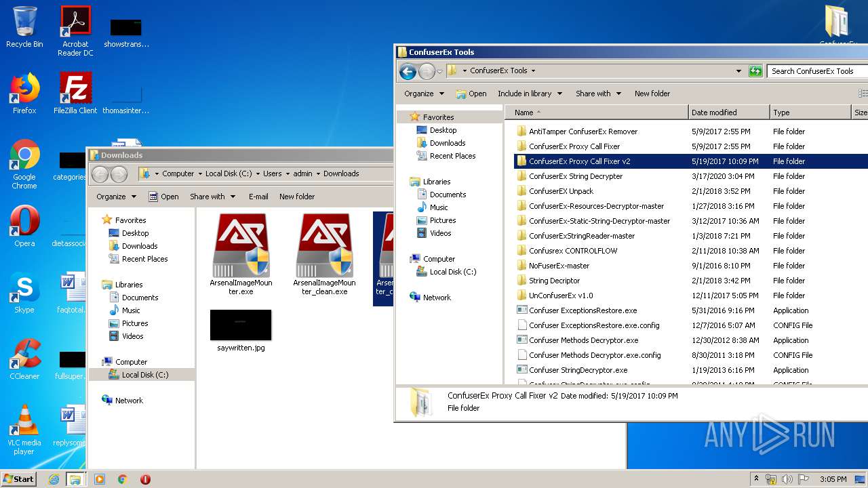Click Open in Downloads toolbar
868x488 pixels.
coord(163,197)
